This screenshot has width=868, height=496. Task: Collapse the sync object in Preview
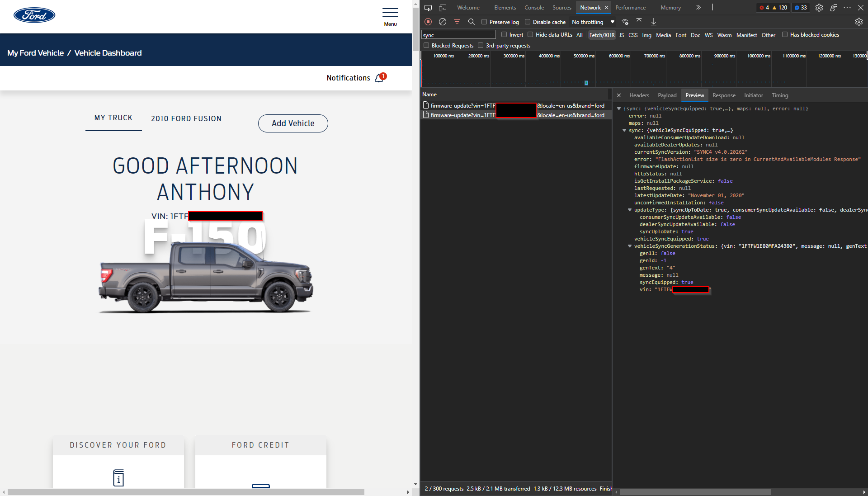point(625,130)
